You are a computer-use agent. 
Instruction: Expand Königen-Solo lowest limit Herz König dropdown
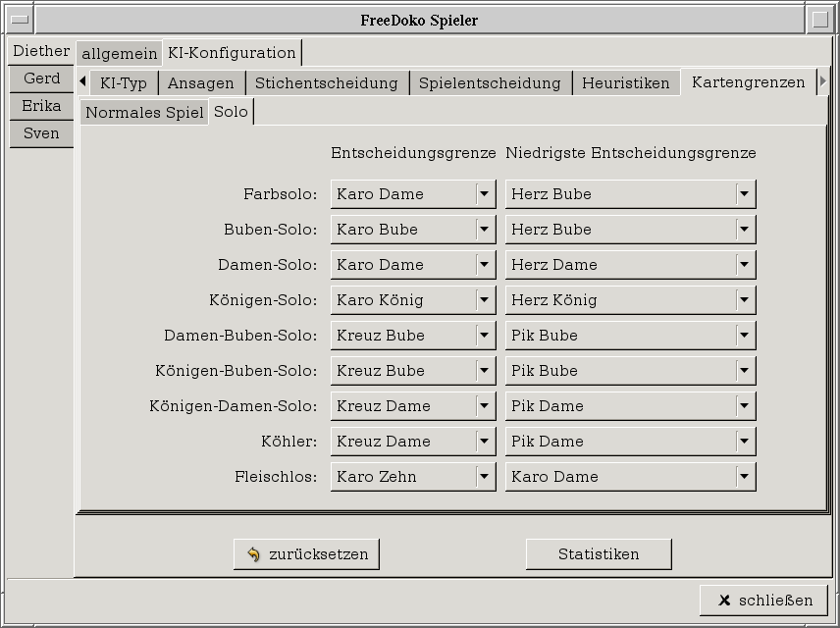tap(630, 300)
